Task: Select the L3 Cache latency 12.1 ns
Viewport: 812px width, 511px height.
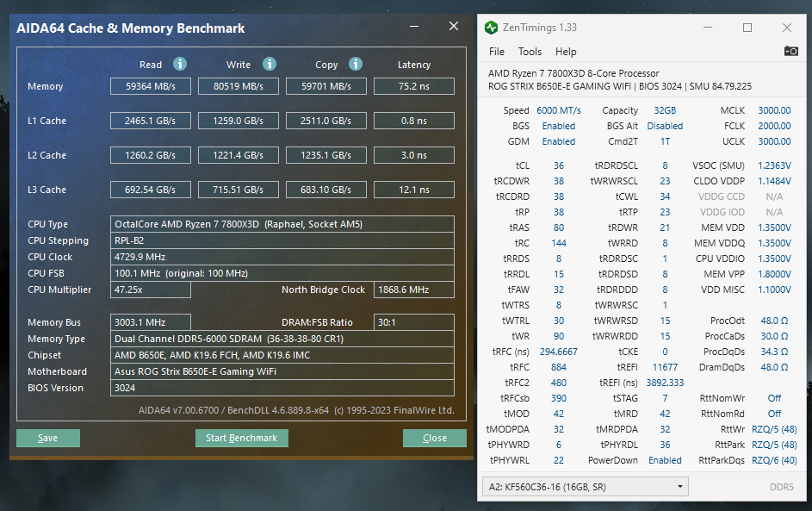Action: tap(414, 190)
